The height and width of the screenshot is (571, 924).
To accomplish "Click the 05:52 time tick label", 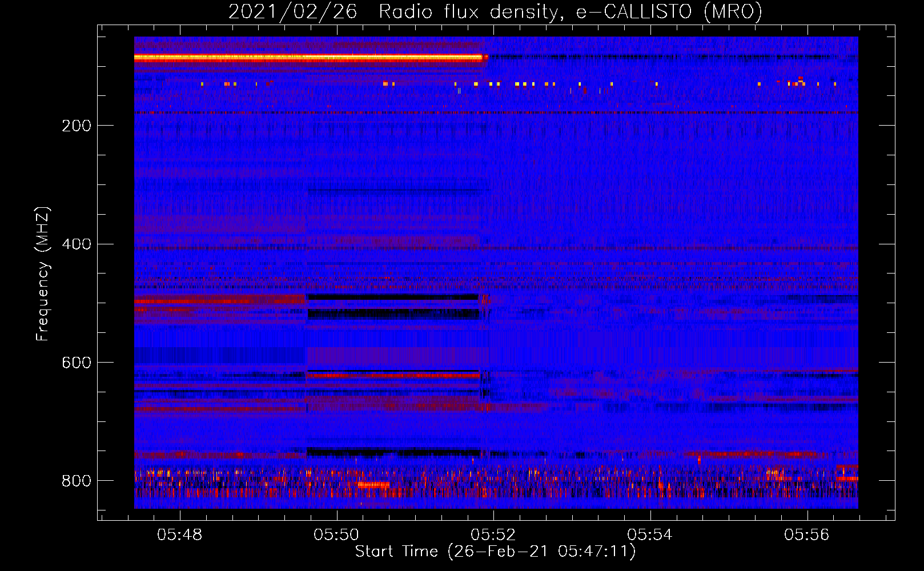I will point(493,534).
